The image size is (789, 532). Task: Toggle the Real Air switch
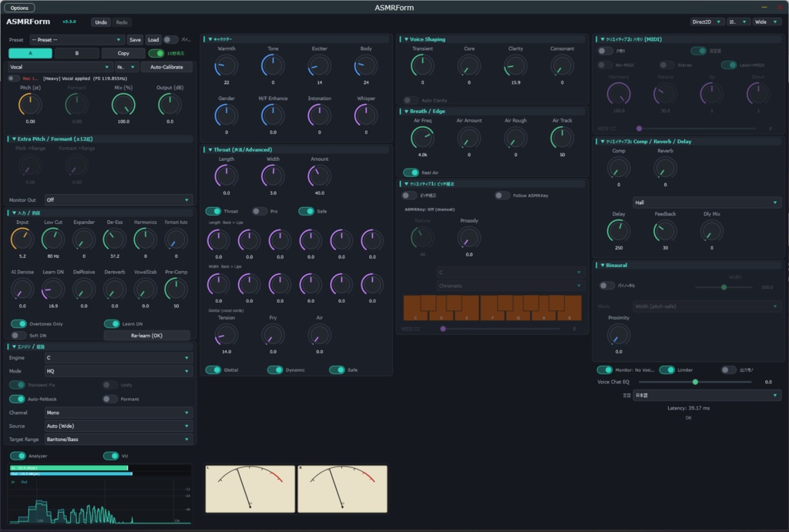pos(411,172)
